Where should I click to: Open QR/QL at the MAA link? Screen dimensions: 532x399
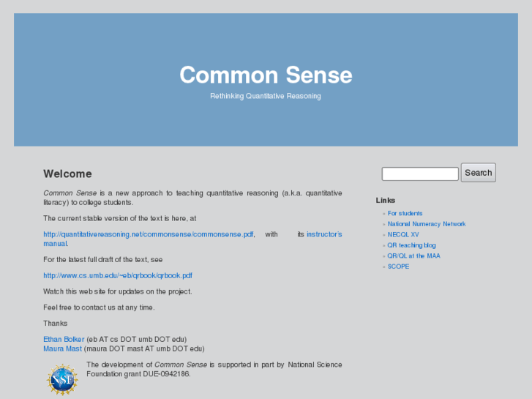point(413,256)
